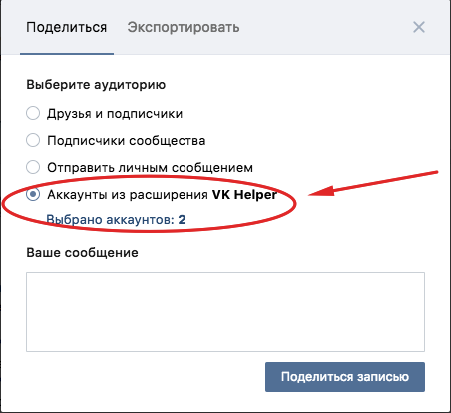
Task: Switch to the Поделиться tab
Action: click(x=67, y=27)
